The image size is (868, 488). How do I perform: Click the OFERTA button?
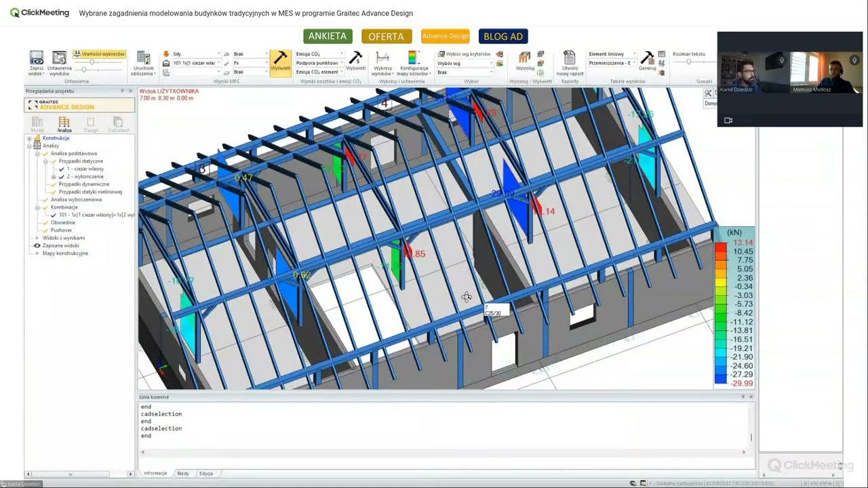[386, 37]
